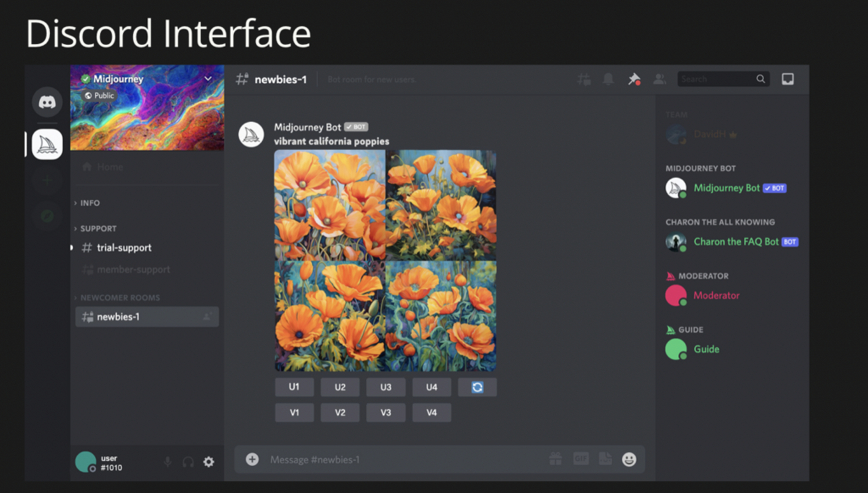Image resolution: width=868 pixels, height=493 pixels.
Task: Deafen with the headphones icon
Action: coord(188,462)
